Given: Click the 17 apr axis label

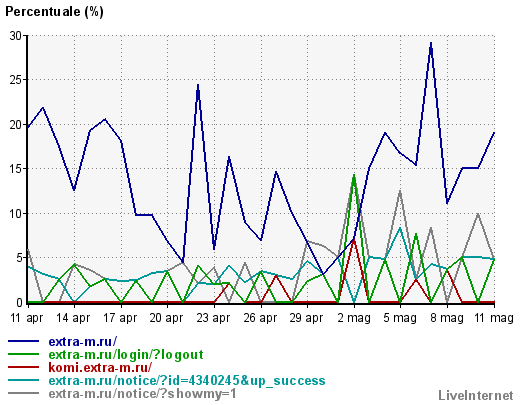Looking at the screenshot, I should point(120,318).
